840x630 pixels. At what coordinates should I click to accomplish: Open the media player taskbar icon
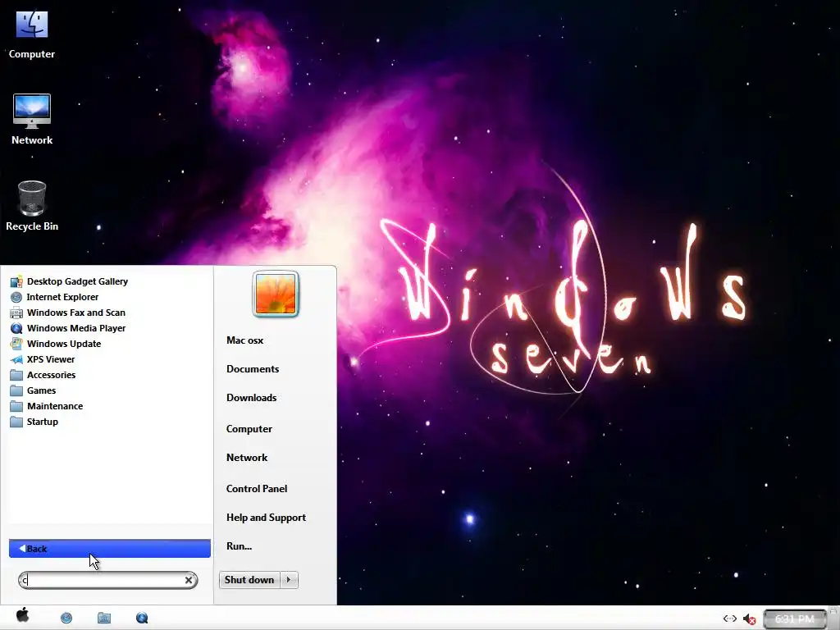142,619
